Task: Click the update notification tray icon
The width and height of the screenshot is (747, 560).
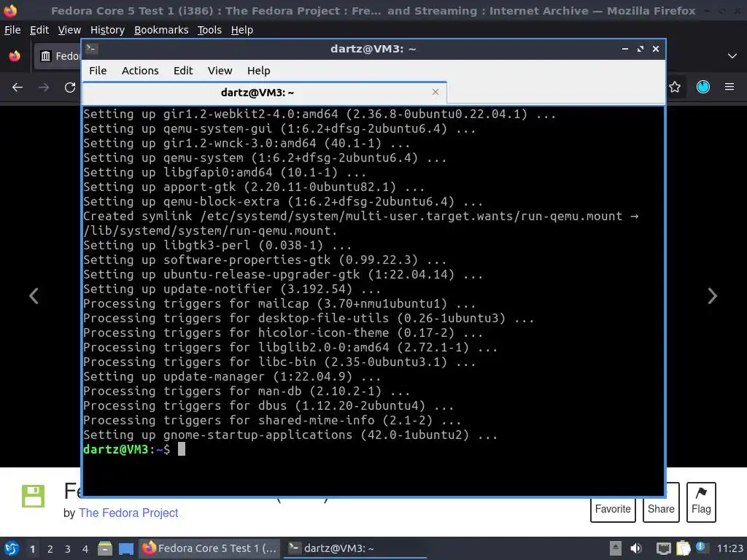Action: pos(701,548)
